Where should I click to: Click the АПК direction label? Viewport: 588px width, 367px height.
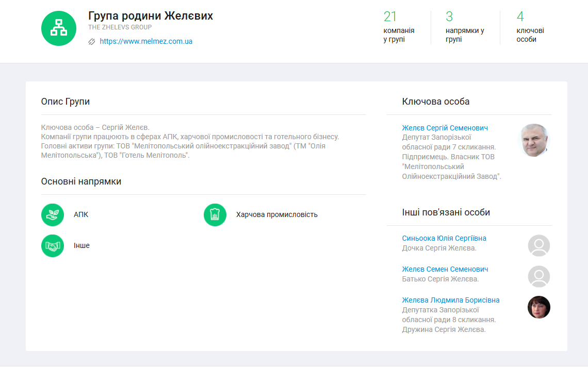(81, 215)
